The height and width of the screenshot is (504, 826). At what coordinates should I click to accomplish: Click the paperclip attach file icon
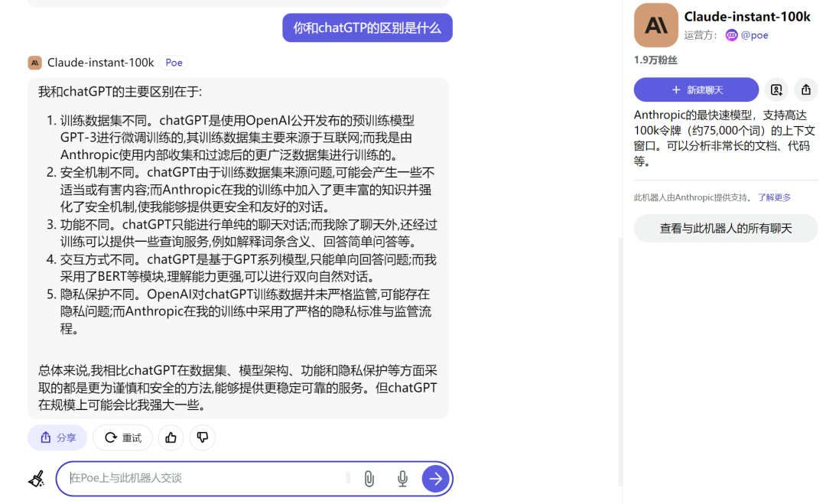point(369,479)
